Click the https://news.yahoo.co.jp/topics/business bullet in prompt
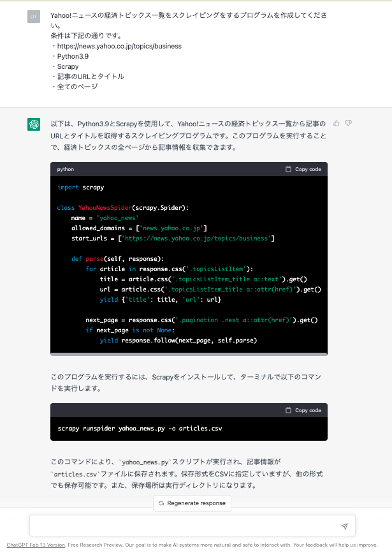Screen dimensions: 392x553 click(119, 46)
